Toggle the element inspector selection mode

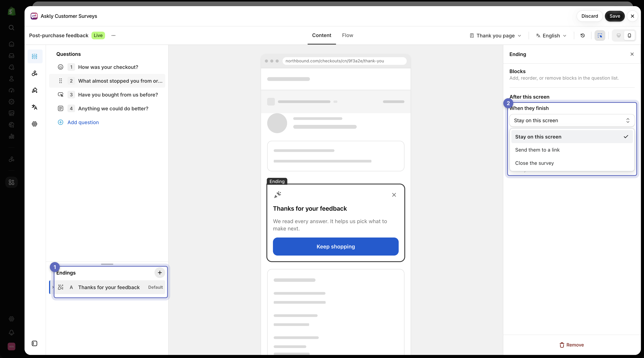600,35
